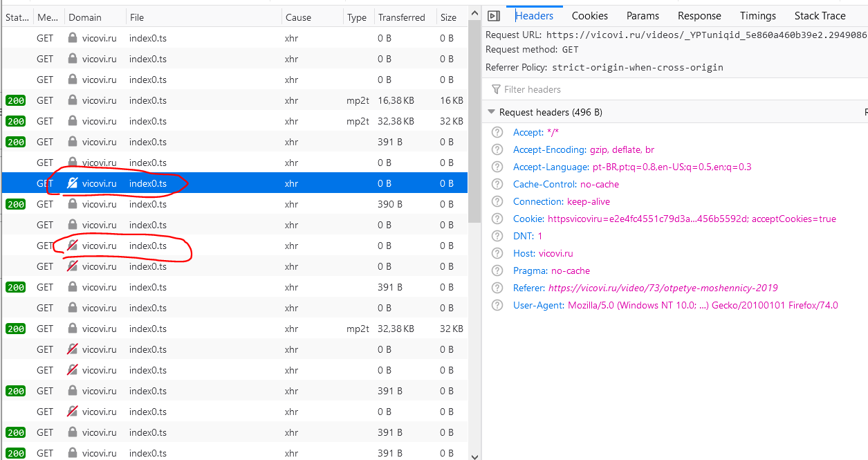Open help icon beside Connection header
Image resolution: width=868 pixels, height=460 pixels.
point(497,201)
